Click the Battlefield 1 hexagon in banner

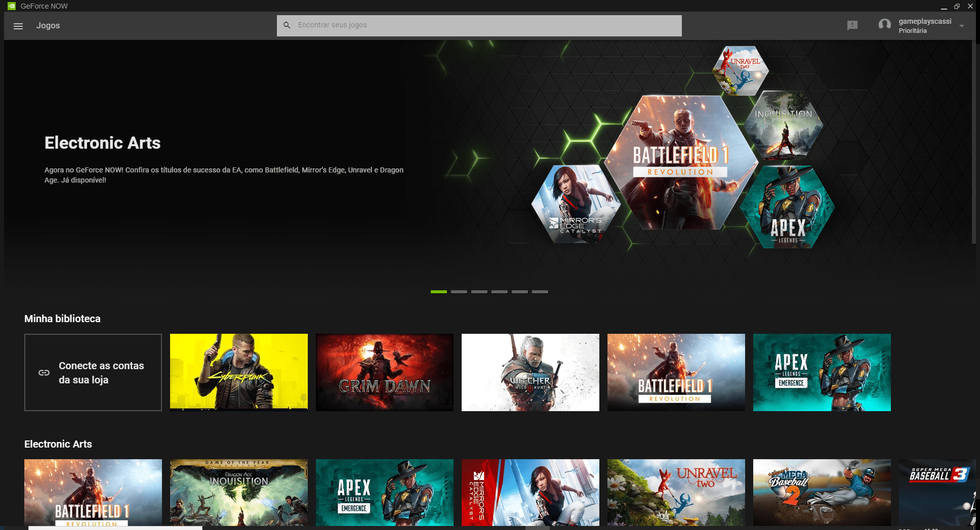point(681,162)
